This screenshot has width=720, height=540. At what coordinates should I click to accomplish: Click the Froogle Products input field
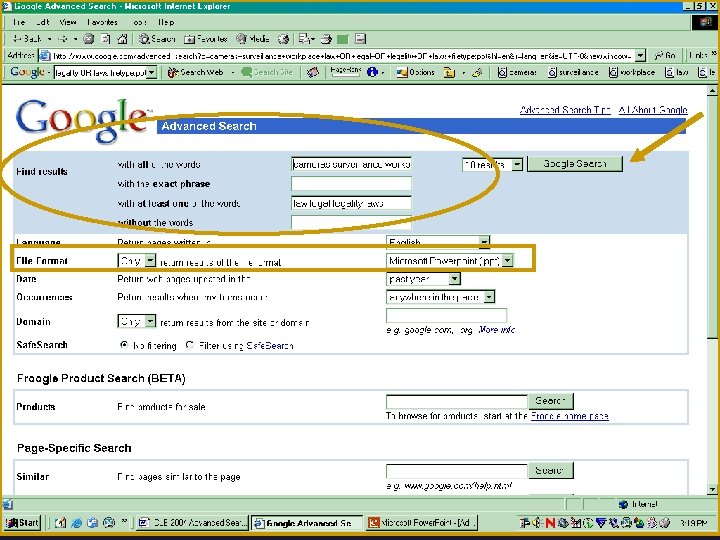(456, 401)
